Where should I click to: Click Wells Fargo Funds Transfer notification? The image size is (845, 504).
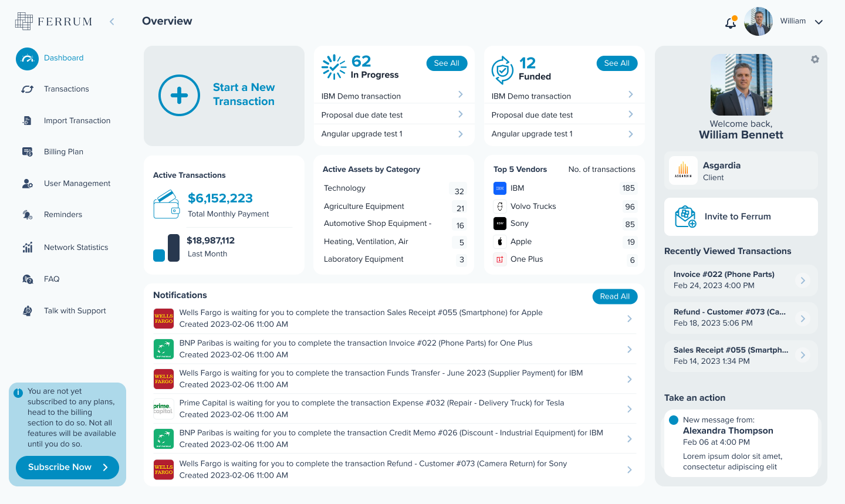[394, 379]
